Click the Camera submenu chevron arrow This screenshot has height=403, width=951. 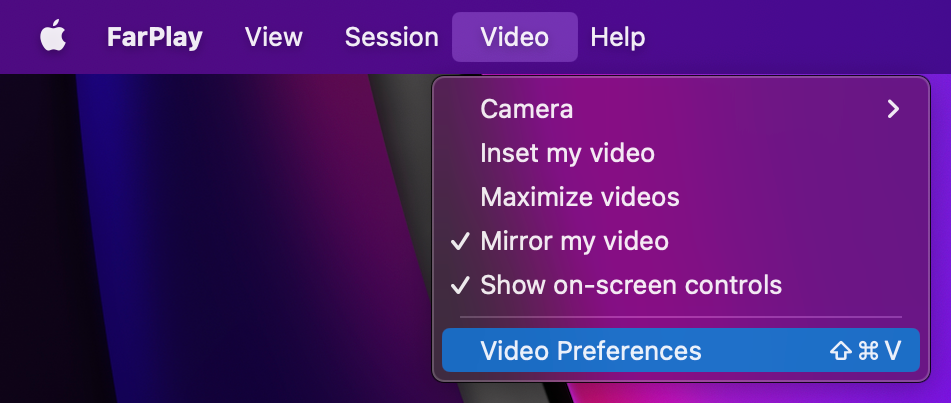click(893, 109)
